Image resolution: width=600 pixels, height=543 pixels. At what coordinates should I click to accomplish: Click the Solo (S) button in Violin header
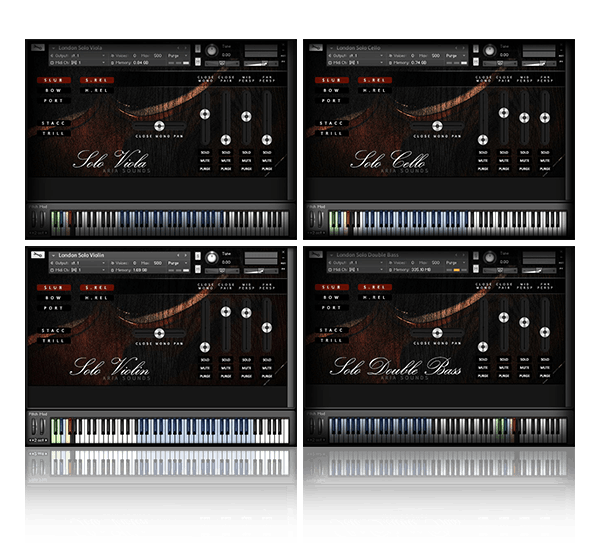[198, 256]
